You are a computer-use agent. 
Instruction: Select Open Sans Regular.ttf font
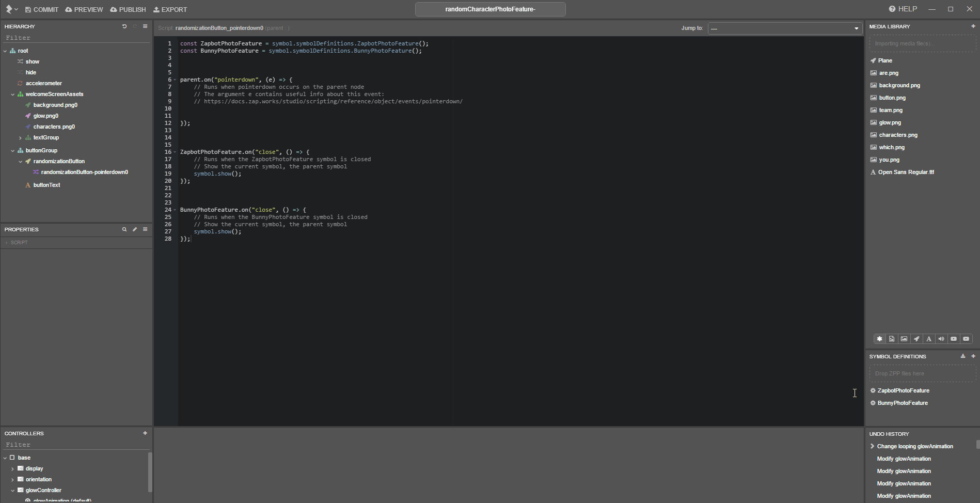click(x=906, y=172)
